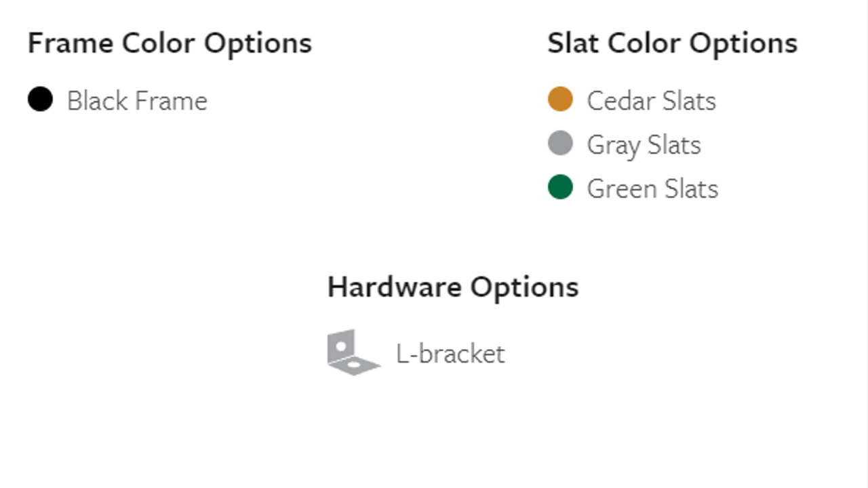Click the word Frame in Frame Color Options
Screen dimensions: 868x488
(71, 43)
